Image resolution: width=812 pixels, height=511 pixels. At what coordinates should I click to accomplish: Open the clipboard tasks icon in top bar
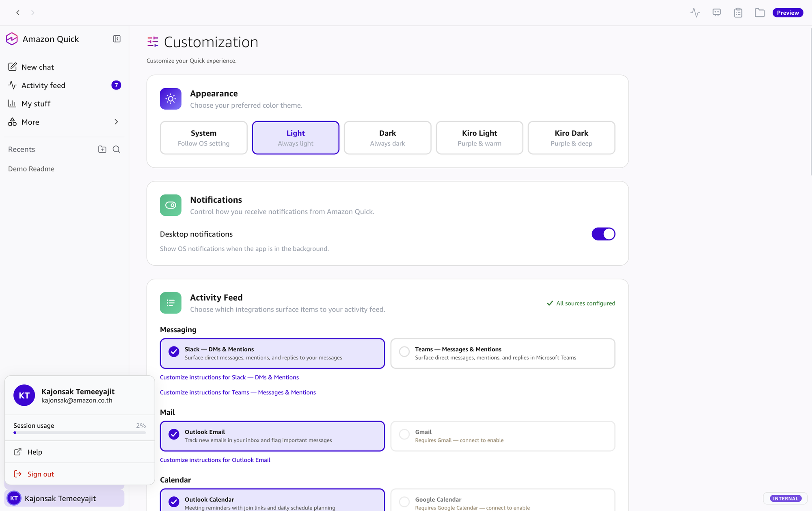coord(738,13)
